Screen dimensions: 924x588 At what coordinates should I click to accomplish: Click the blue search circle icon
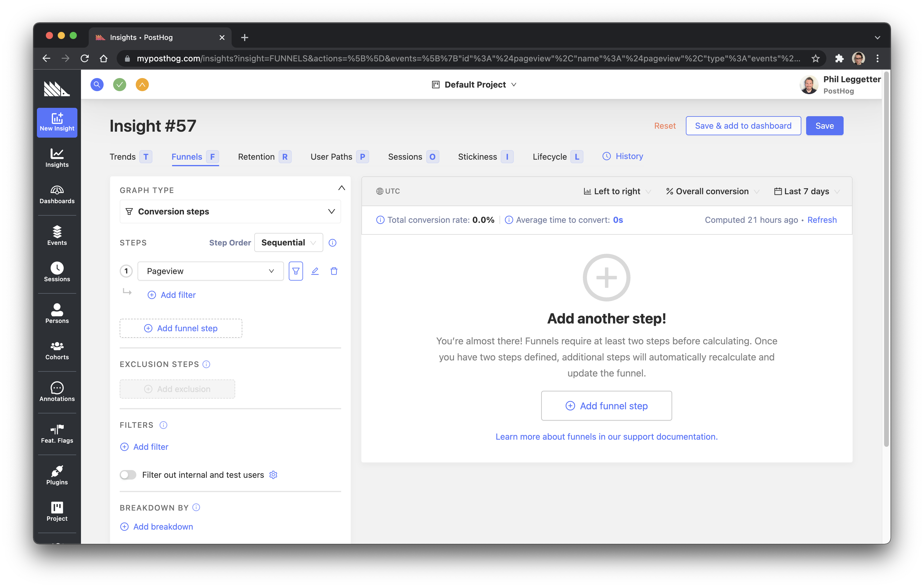click(97, 85)
